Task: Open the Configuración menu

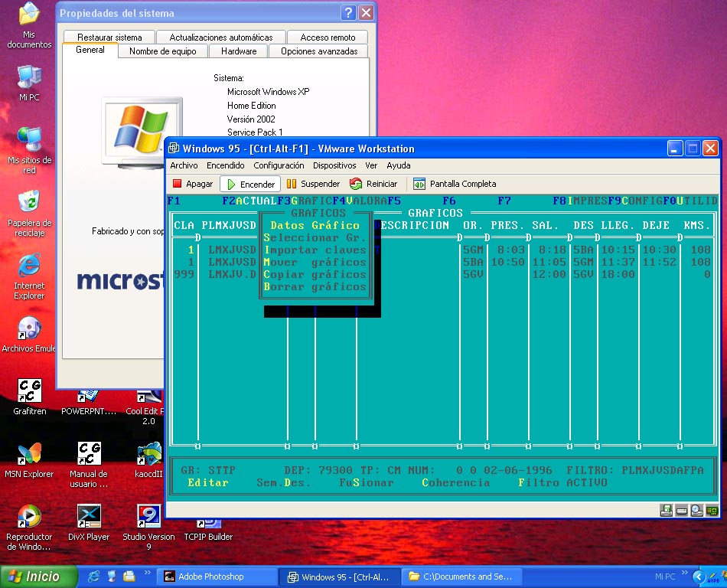Action: (x=279, y=165)
